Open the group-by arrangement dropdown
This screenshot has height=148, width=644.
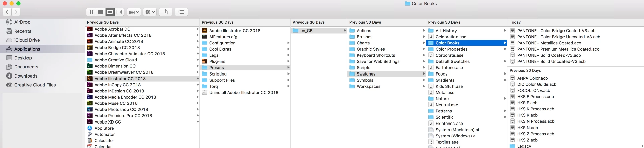[134, 12]
